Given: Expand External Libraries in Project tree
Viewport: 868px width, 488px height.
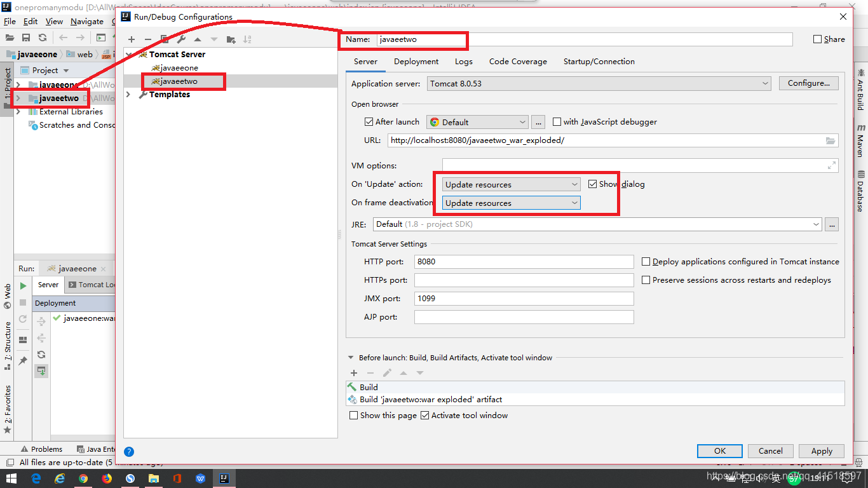Looking at the screenshot, I should tap(18, 112).
